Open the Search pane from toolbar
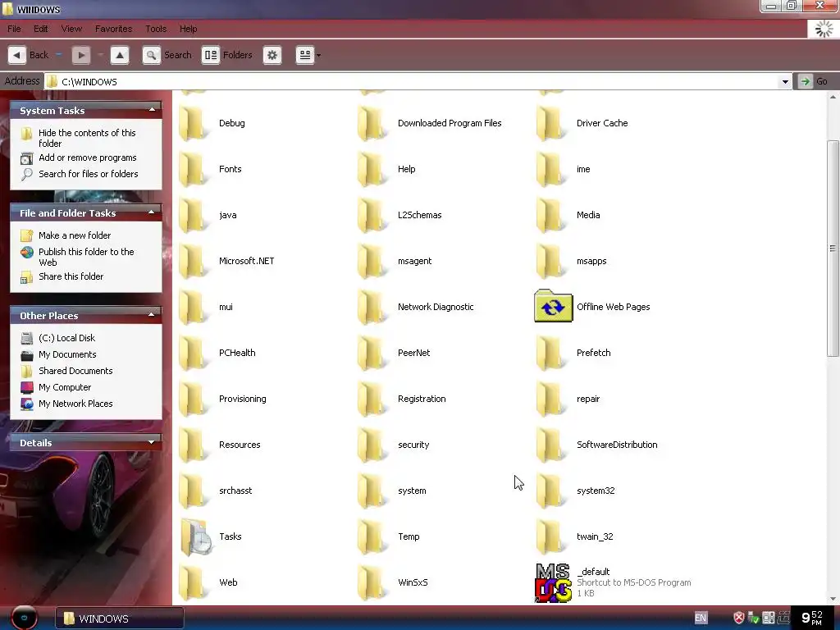Viewport: 840px width, 630px height. (167, 55)
